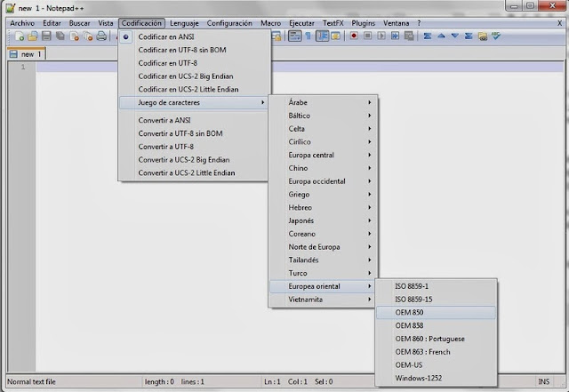Viewport: 569px width, 392px height.
Task: Select OEM 863 : French encoding
Action: tap(436, 352)
